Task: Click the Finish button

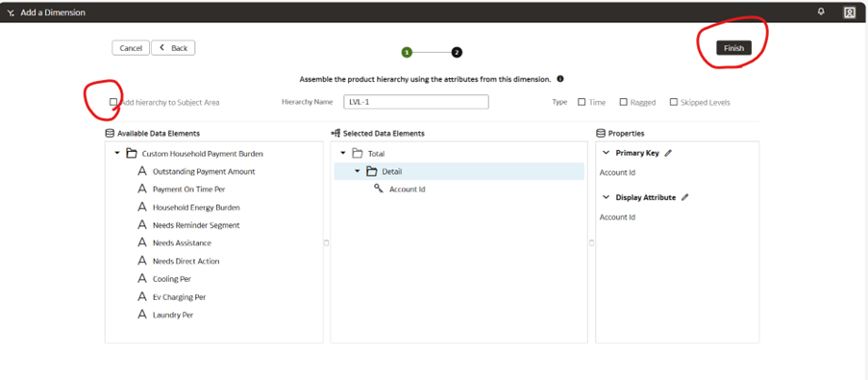Action: (x=734, y=48)
